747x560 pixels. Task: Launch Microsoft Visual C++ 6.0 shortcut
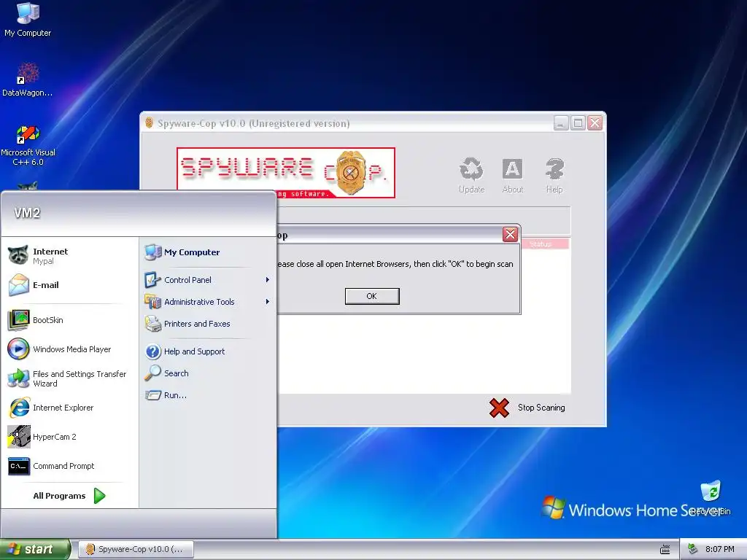pyautogui.click(x=28, y=145)
